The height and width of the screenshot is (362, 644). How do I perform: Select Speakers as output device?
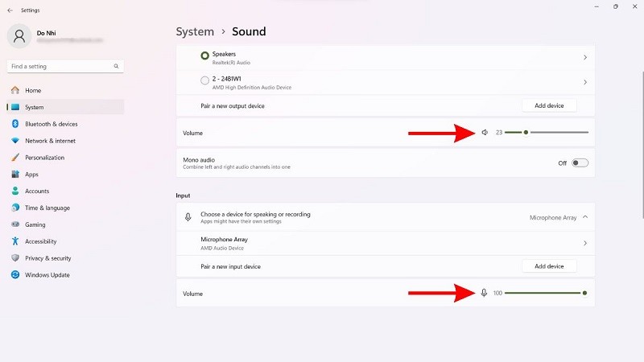click(x=204, y=56)
